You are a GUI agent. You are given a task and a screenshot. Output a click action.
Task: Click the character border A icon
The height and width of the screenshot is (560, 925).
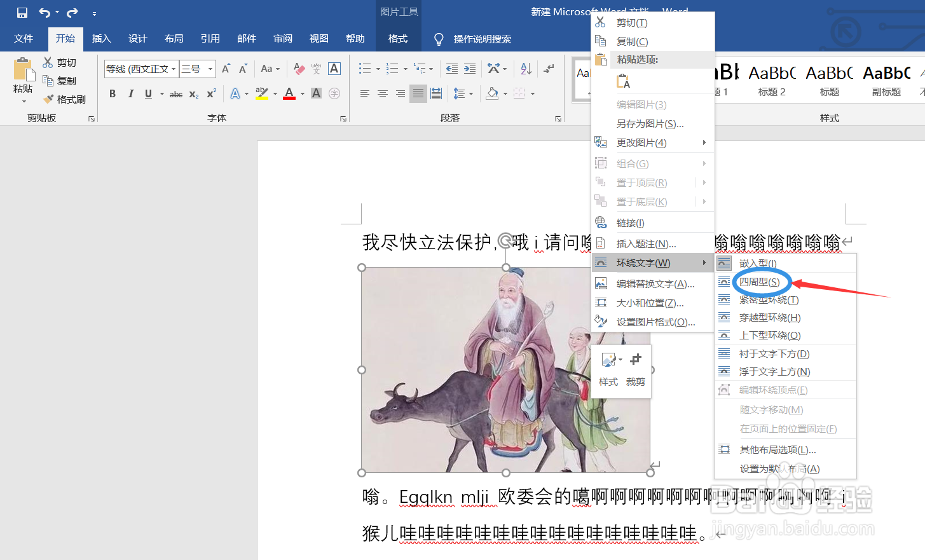coord(334,69)
